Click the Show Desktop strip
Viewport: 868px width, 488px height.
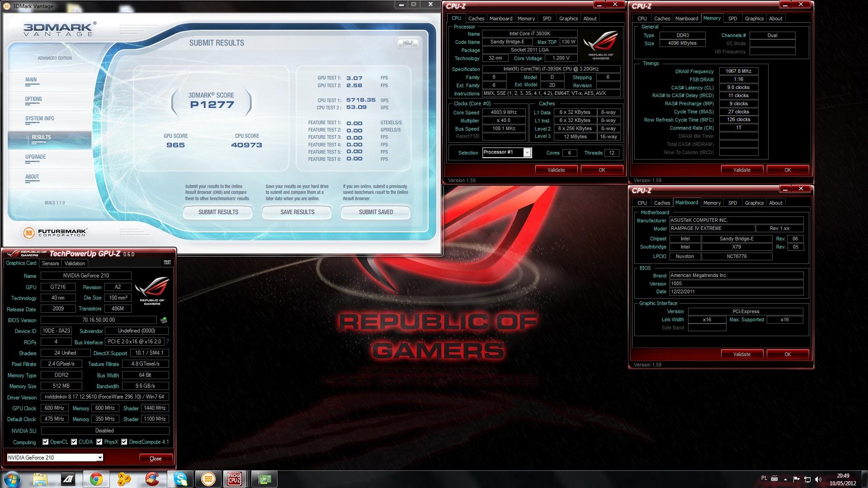[x=864, y=479]
